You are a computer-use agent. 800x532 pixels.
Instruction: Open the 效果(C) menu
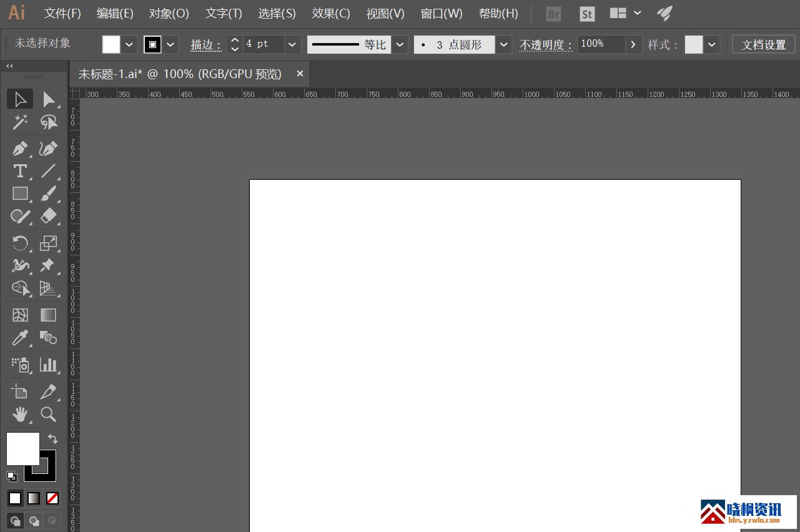pos(331,13)
